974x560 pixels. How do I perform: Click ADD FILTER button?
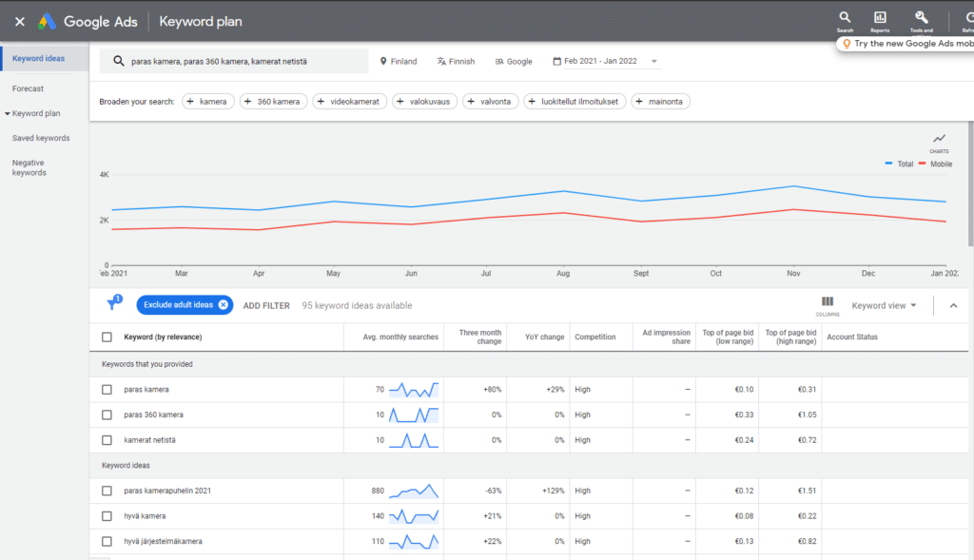(x=266, y=305)
